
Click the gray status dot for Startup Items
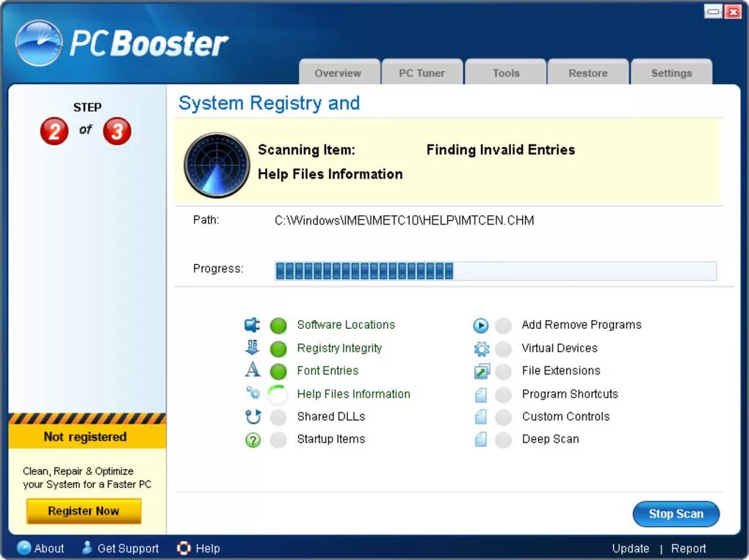point(278,440)
